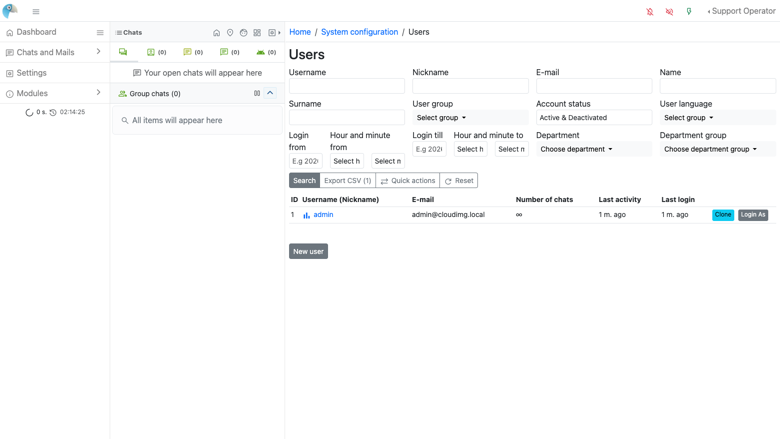The height and width of the screenshot is (439, 780).
Task: Open admin's statistics bar chart icon
Action: tap(306, 215)
